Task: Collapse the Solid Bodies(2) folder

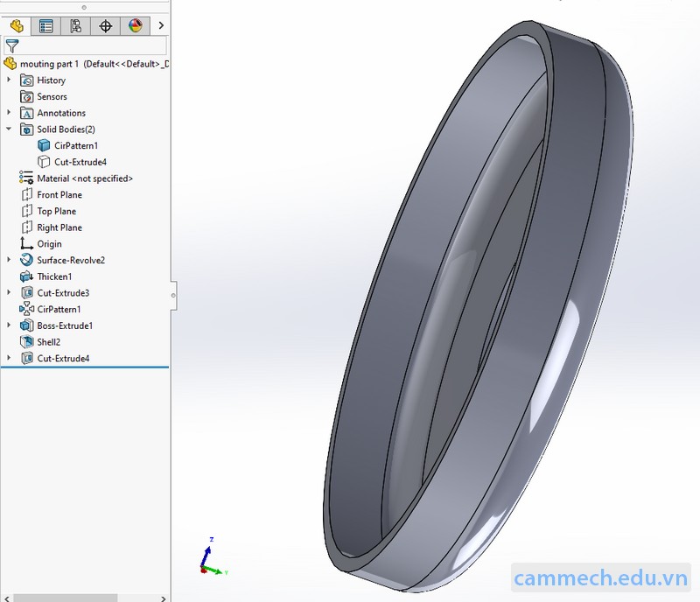Action: [x=9, y=129]
